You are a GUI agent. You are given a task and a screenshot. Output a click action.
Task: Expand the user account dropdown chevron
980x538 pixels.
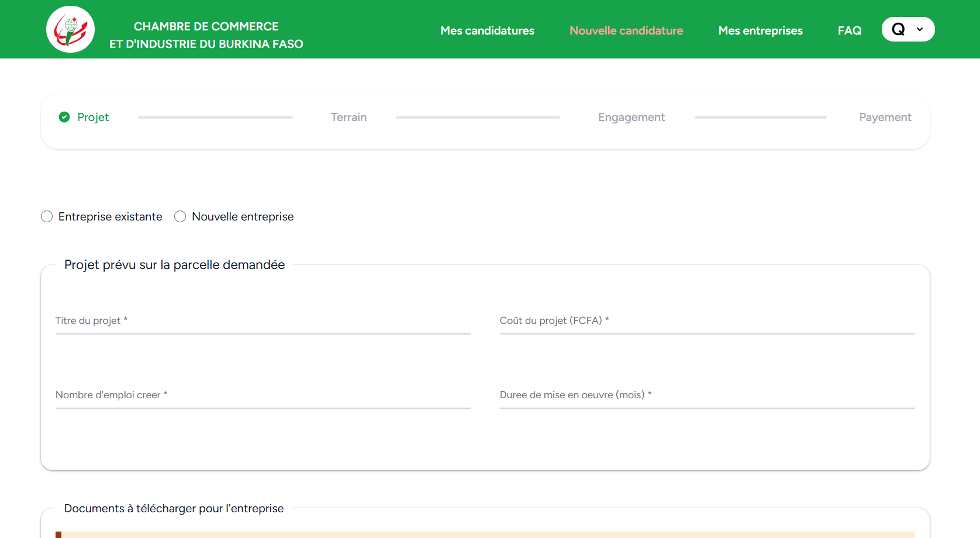[x=920, y=29]
